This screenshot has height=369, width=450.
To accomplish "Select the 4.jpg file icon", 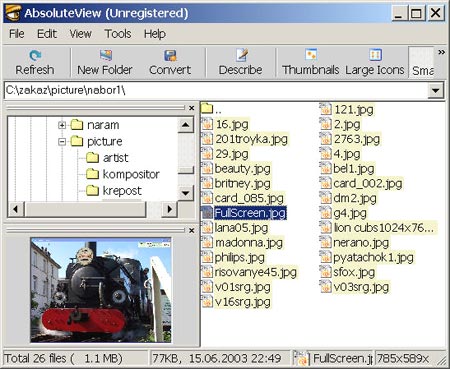I will 325,153.
